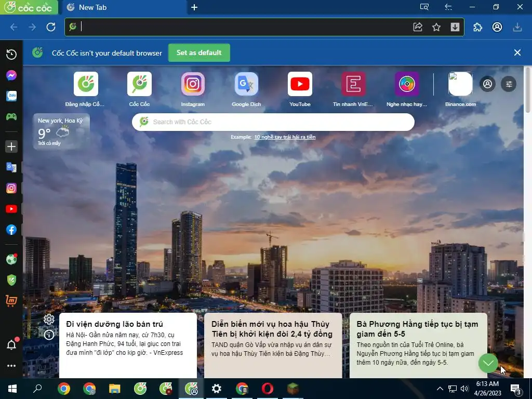
Task: Open the History icon in sidebar
Action: coord(11,54)
